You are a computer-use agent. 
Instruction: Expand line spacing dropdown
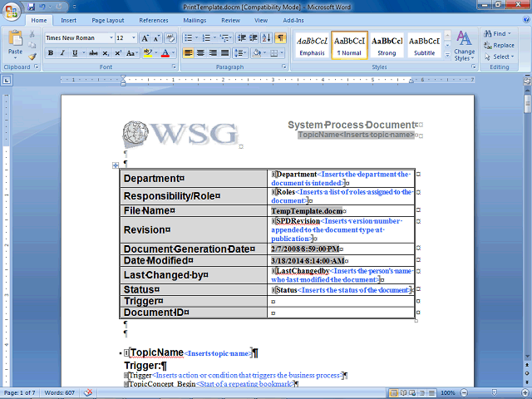click(246, 53)
